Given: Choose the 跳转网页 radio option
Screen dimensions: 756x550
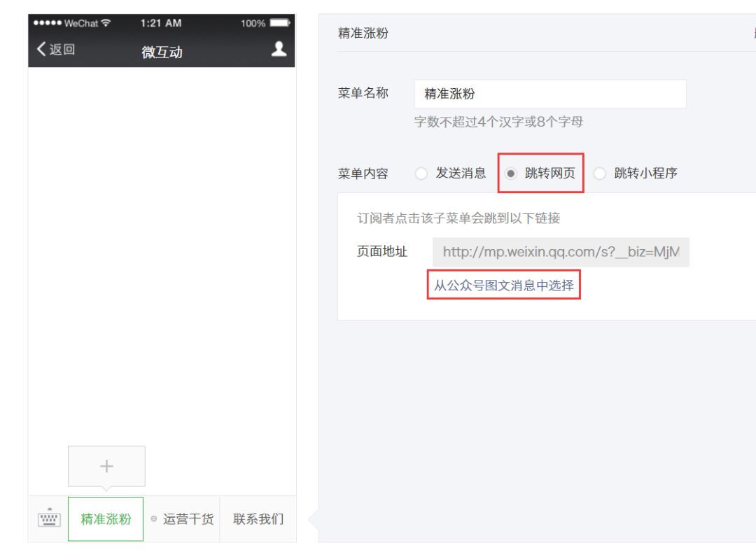Looking at the screenshot, I should [510, 173].
